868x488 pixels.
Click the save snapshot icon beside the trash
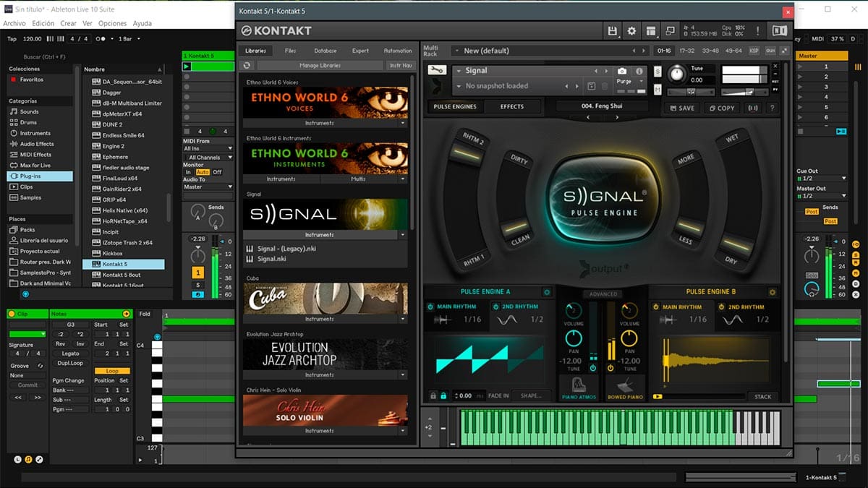click(x=591, y=86)
